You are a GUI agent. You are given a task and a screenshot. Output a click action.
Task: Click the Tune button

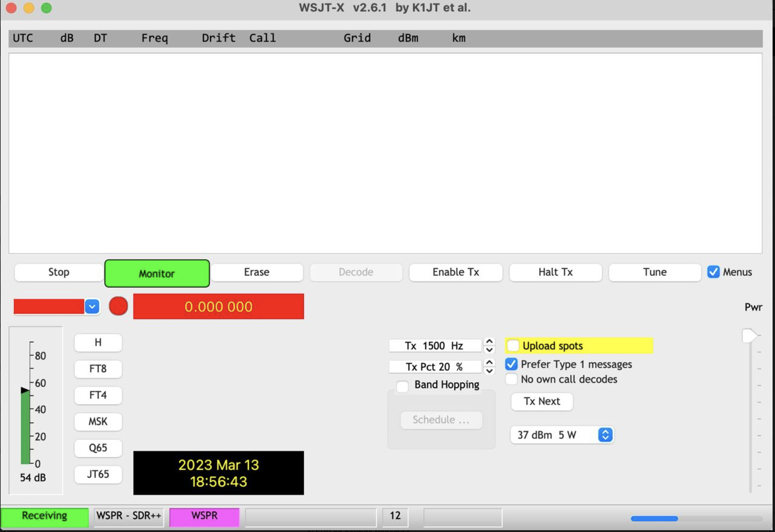tap(655, 272)
